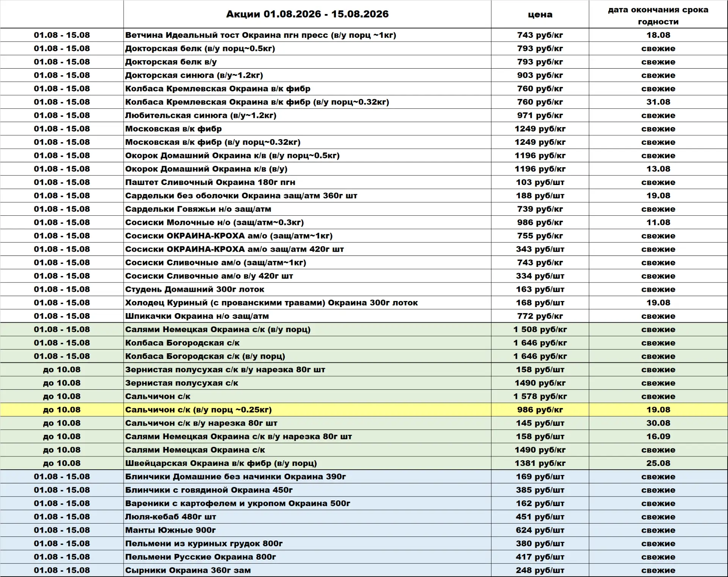Select the 'Манты Южные 900г' cell
728x577 pixels.
(307, 530)
